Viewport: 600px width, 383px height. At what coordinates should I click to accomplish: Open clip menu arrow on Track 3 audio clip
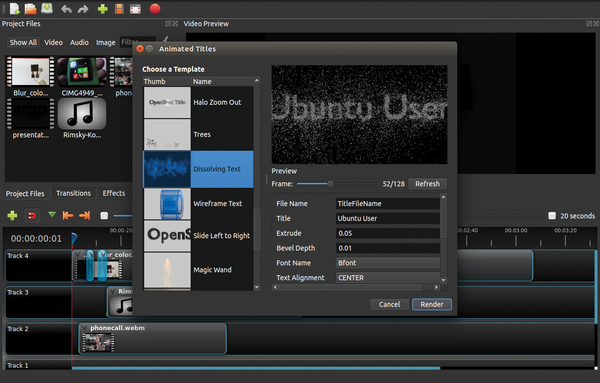pos(112,292)
